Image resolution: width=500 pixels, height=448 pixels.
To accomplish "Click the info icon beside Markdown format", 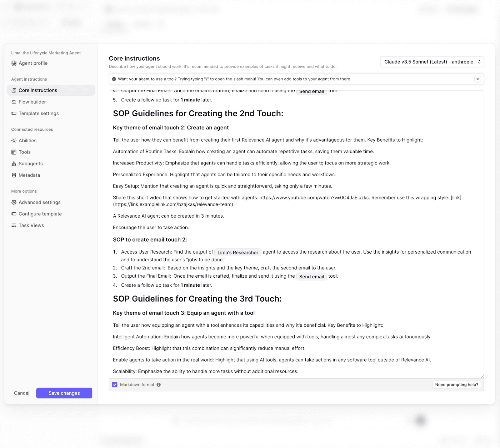I will pyautogui.click(x=159, y=385).
